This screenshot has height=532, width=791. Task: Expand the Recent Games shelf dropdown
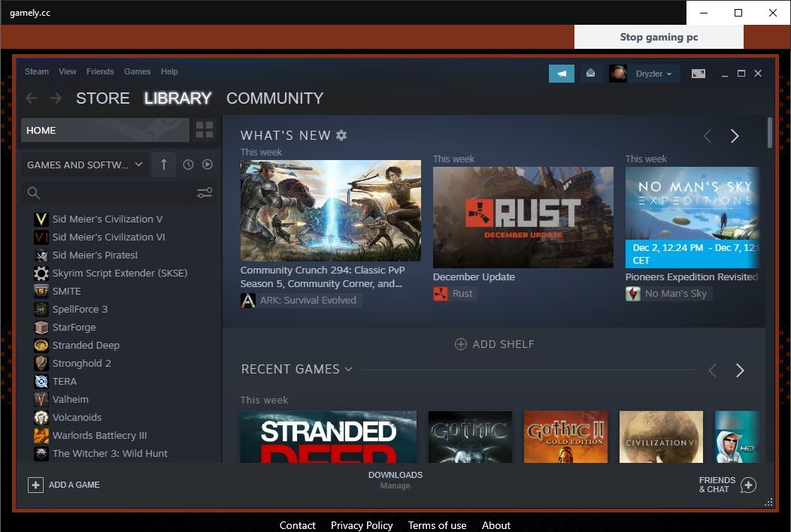pyautogui.click(x=349, y=369)
